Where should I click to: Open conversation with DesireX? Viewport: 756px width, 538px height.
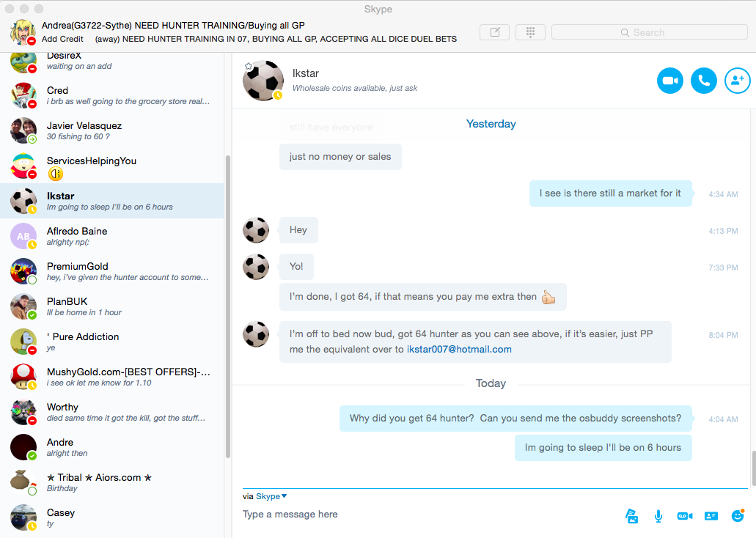coord(112,62)
